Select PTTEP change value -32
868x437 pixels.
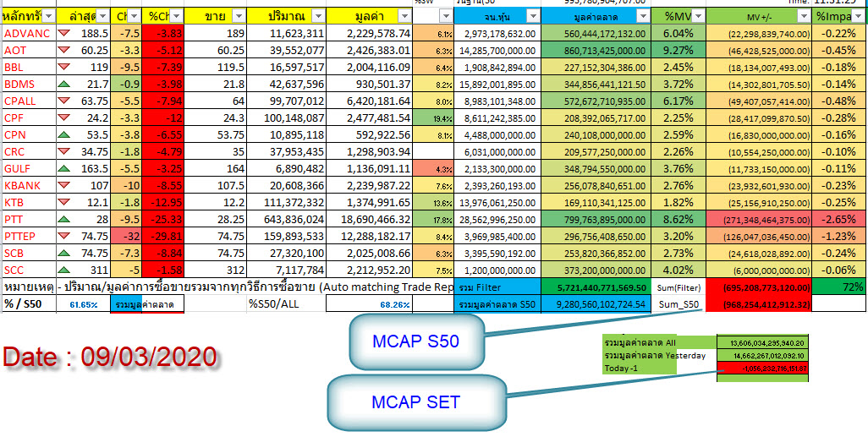pos(126,236)
